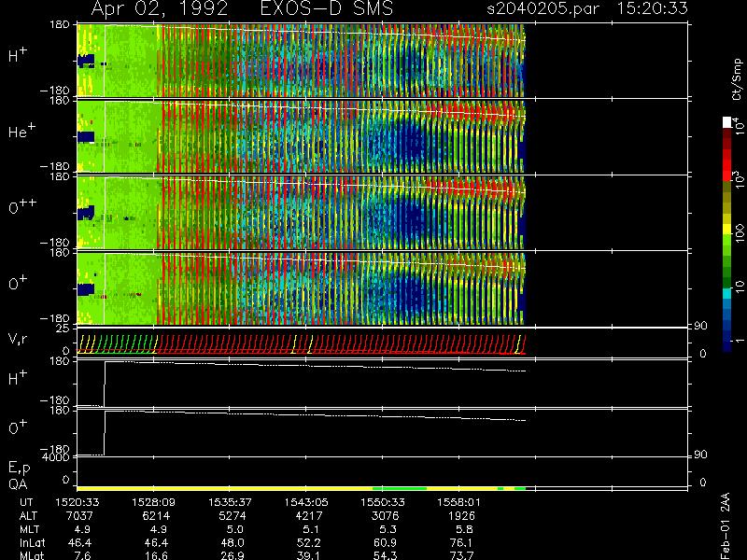Image resolution: width=747 pixels, height=560 pixels.
Task: Click the "MLT" row header
Action: [29, 529]
